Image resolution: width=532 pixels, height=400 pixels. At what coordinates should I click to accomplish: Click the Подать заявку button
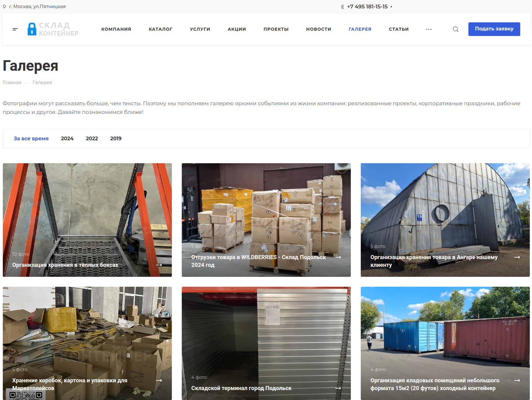[494, 29]
